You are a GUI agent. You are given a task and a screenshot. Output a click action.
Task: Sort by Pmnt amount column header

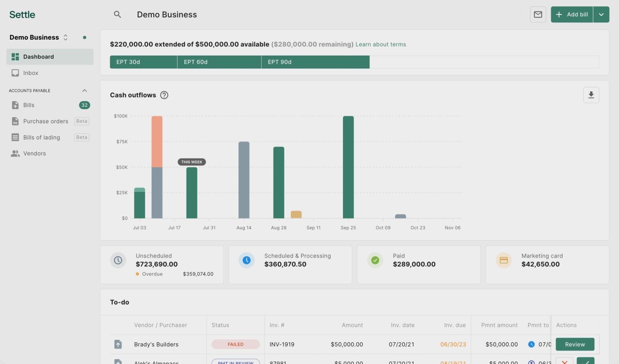[x=500, y=325]
